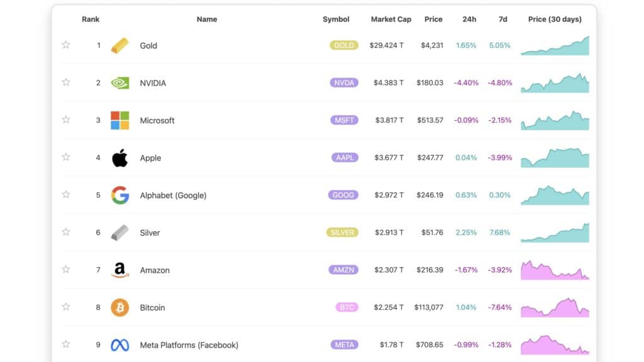Click the silver bar icon
This screenshot has height=362, width=644.
pyautogui.click(x=120, y=233)
